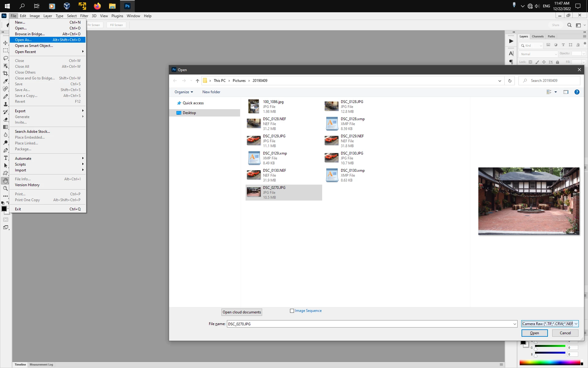Click the Open dialog help icon
The height and width of the screenshot is (368, 588).
(x=577, y=92)
